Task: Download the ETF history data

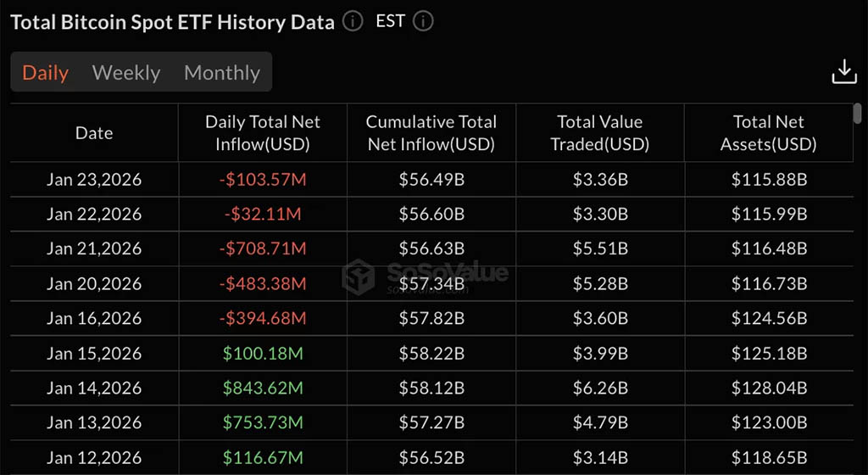Action: click(x=844, y=72)
